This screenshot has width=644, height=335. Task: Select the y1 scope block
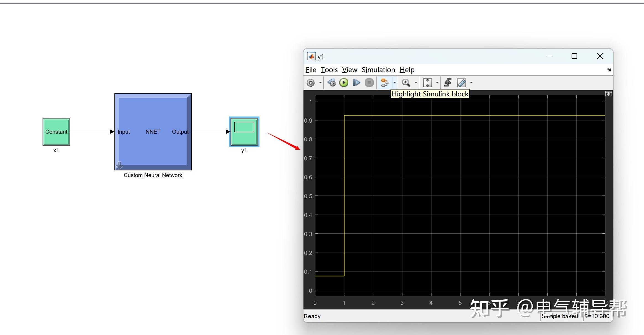coord(244,132)
